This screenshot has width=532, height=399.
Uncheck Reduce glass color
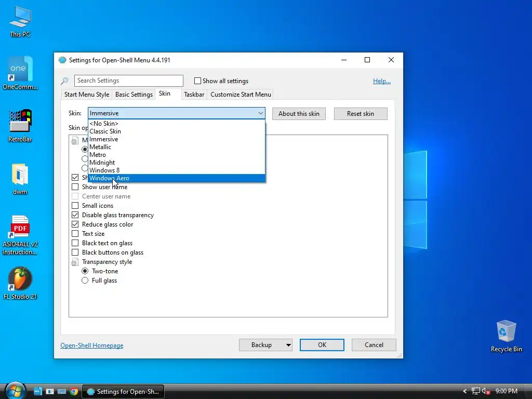tap(75, 224)
